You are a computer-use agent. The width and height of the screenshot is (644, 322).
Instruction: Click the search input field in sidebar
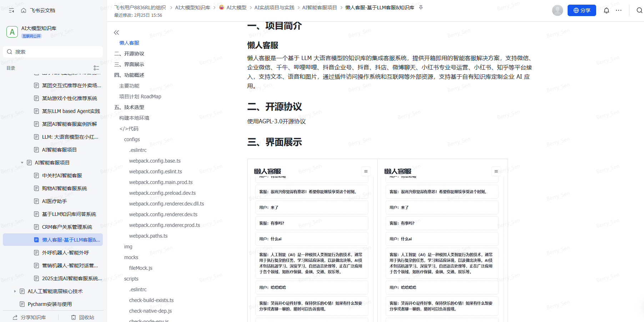pos(53,52)
